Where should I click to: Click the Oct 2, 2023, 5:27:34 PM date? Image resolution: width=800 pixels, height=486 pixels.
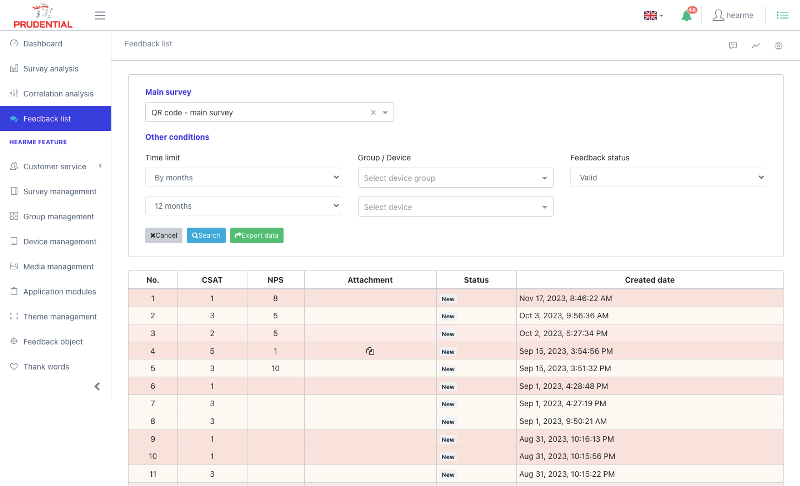click(x=563, y=333)
